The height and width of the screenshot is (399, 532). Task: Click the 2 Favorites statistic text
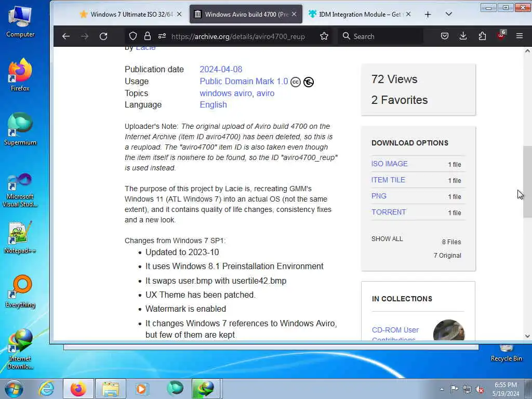click(400, 100)
